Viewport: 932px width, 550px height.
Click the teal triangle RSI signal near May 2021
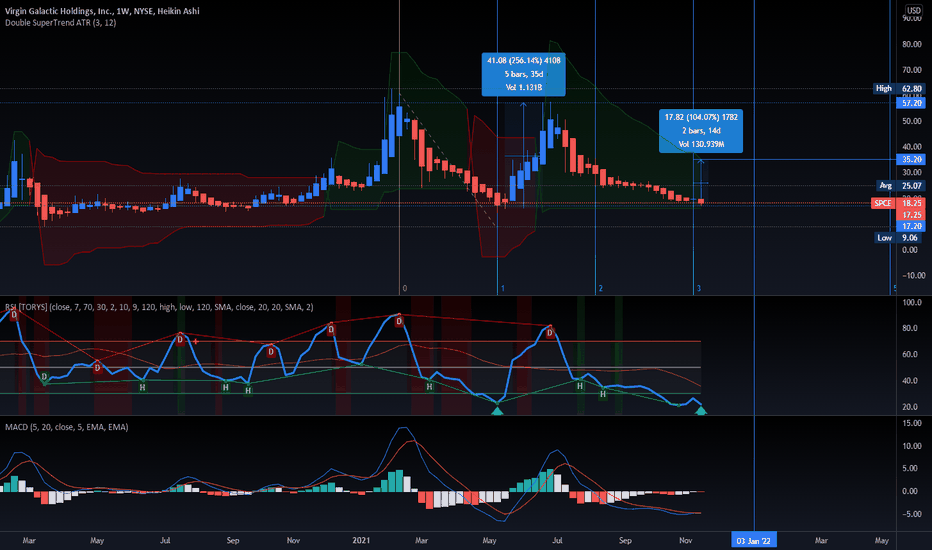point(498,410)
